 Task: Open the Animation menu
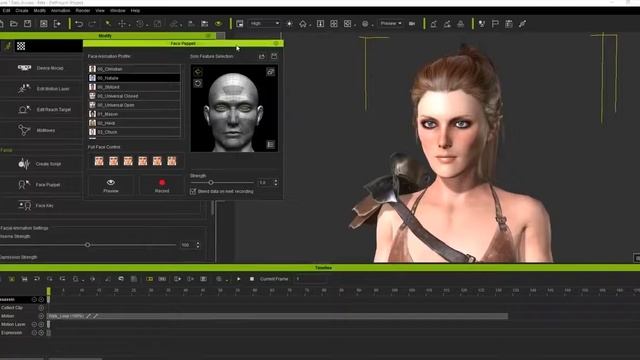60,11
